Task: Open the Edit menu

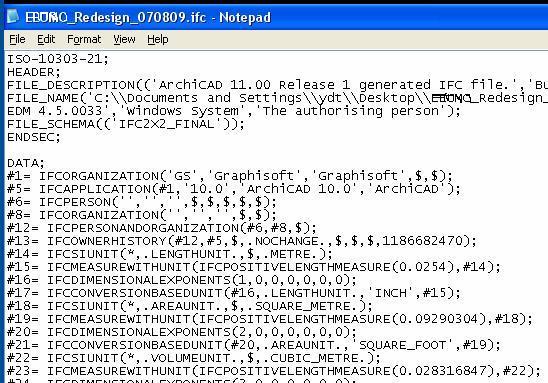Action: [46, 39]
